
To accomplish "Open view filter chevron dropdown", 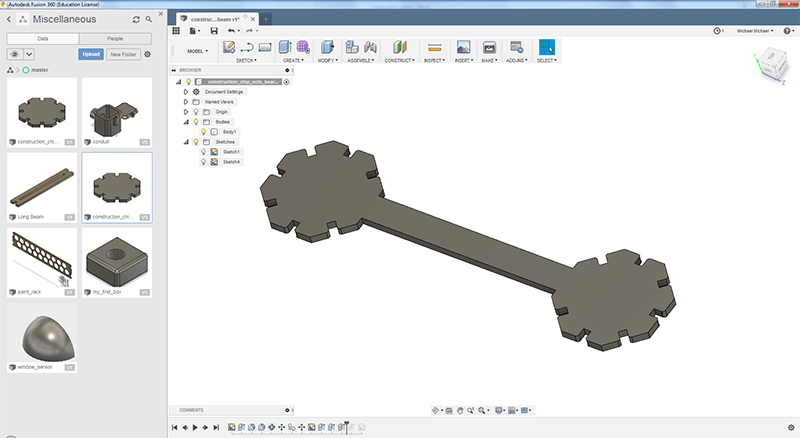I will 29,54.
